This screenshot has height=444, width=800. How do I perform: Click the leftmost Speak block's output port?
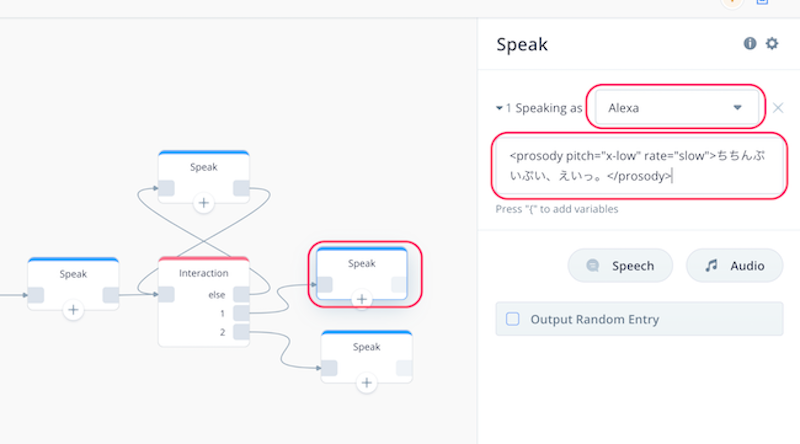pyautogui.click(x=110, y=295)
